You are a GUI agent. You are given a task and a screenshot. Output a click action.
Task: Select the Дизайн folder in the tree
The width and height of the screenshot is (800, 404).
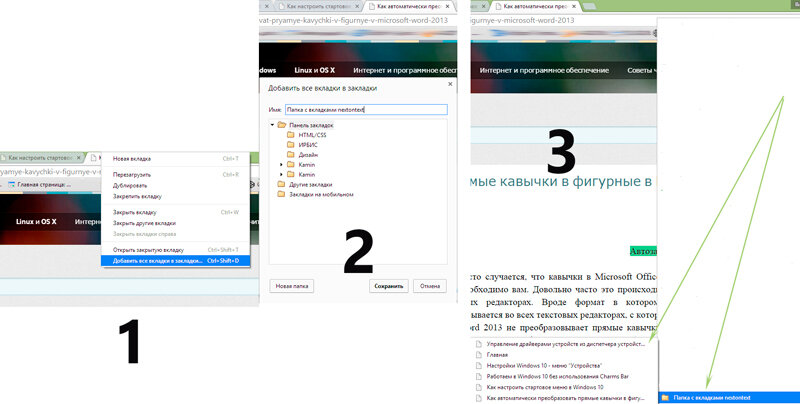click(308, 155)
